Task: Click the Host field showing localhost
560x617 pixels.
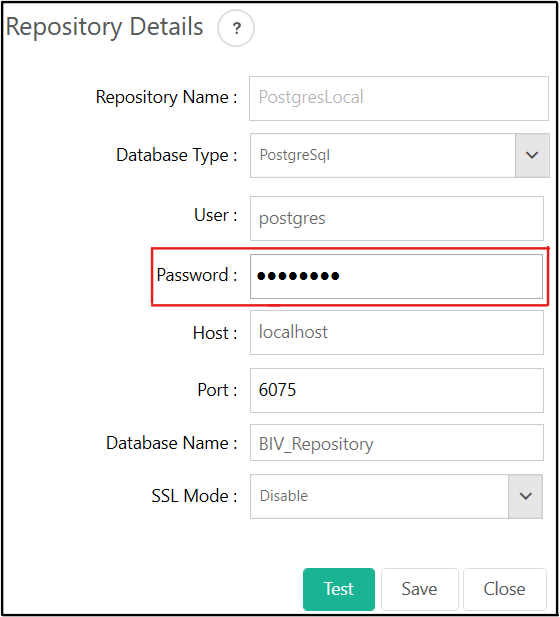Action: tap(397, 333)
